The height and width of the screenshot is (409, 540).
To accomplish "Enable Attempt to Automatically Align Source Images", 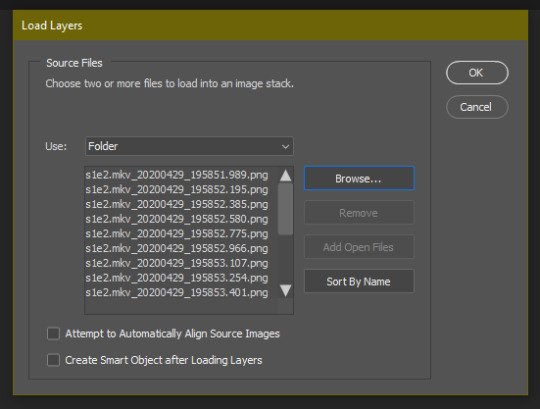I will tap(53, 334).
